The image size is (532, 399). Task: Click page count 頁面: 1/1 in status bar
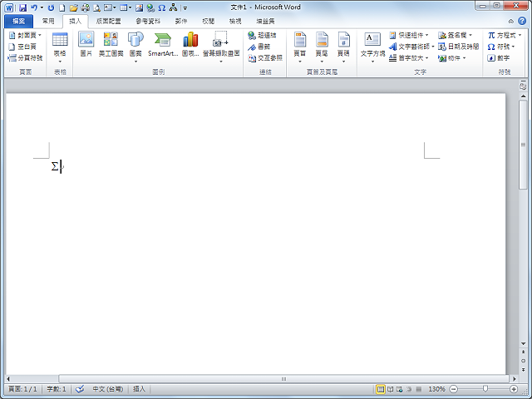pyautogui.click(x=22, y=389)
